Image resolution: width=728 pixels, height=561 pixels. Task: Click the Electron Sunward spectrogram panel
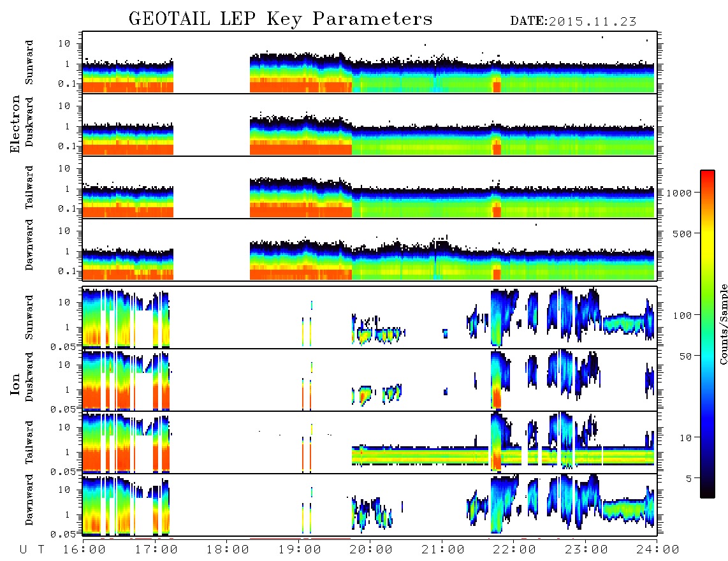point(370,62)
